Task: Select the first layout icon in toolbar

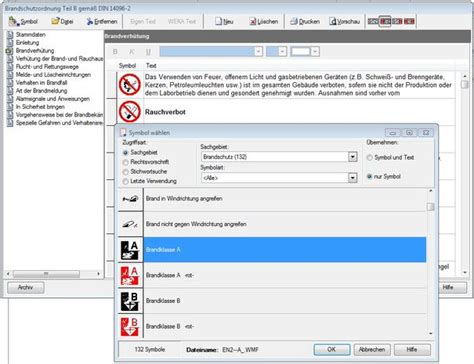Action: (373, 22)
